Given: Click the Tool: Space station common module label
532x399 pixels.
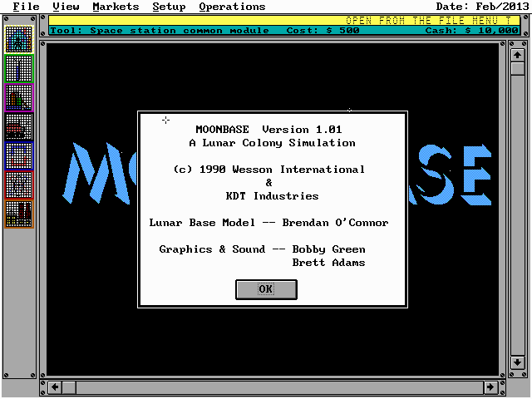Looking at the screenshot, I should pos(160,31).
